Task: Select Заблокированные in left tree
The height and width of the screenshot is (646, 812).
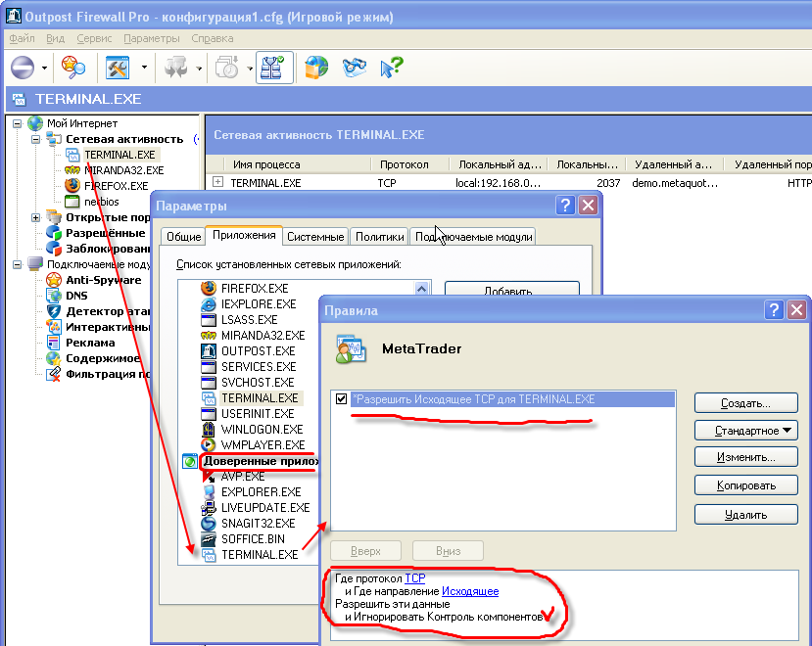Action: [108, 249]
